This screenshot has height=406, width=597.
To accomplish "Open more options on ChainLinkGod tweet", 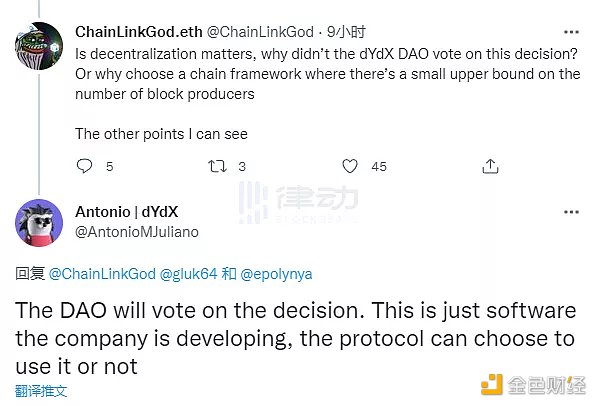I will pos(571,32).
